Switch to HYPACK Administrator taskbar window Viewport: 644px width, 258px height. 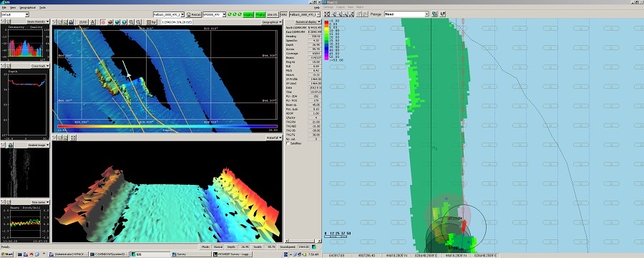click(68, 254)
